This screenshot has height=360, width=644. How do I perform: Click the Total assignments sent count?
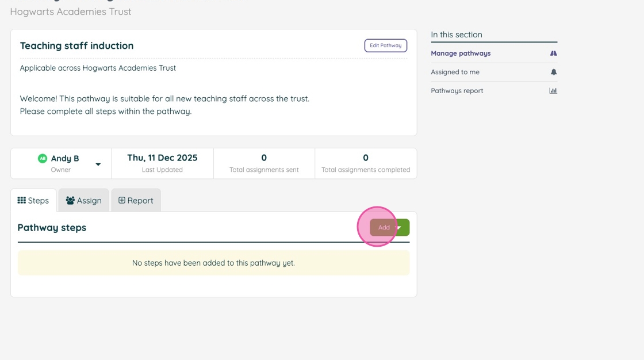coord(264,158)
